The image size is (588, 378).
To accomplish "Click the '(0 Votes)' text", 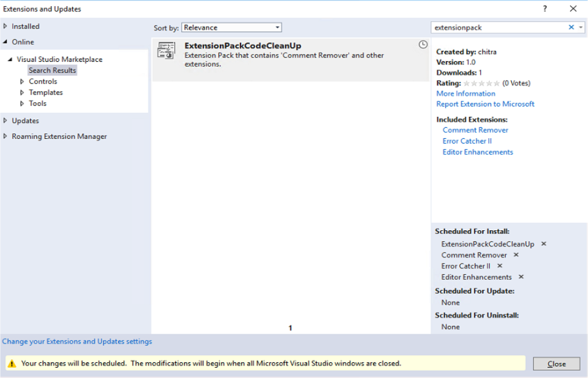I will click(517, 83).
